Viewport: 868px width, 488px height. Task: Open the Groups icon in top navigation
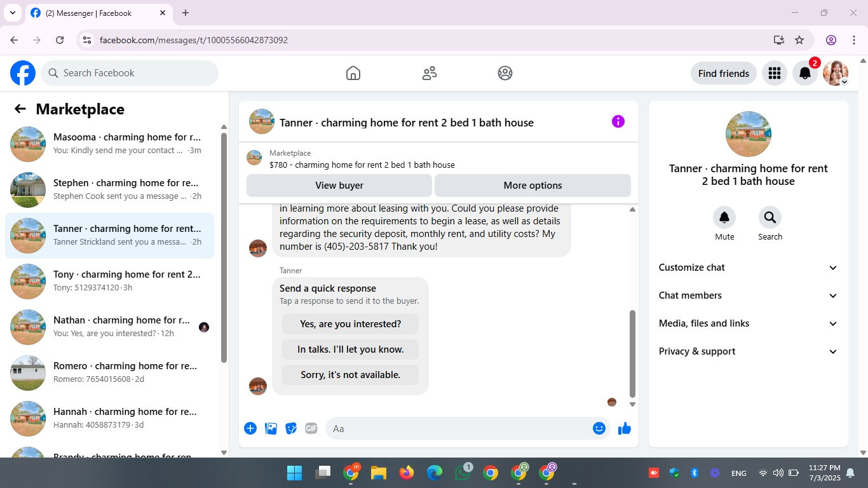505,73
